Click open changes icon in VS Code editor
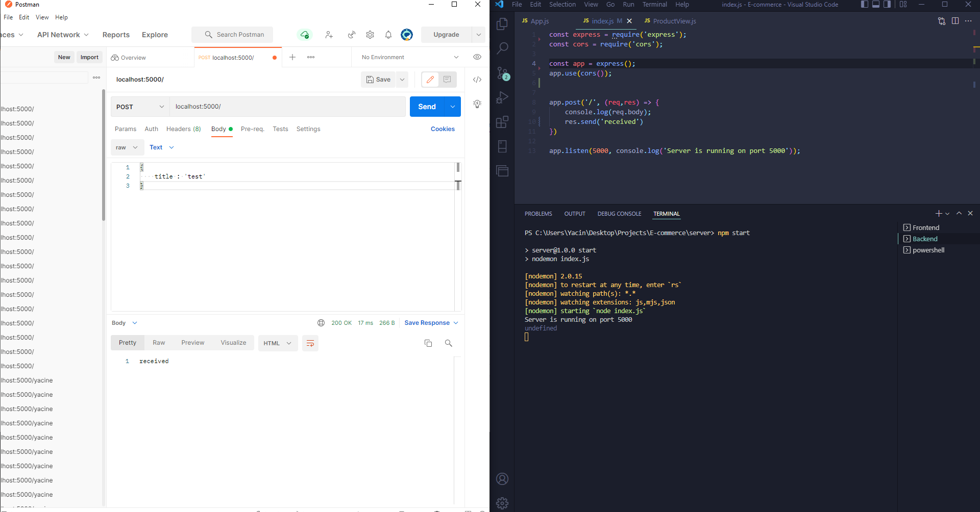 pos(942,21)
